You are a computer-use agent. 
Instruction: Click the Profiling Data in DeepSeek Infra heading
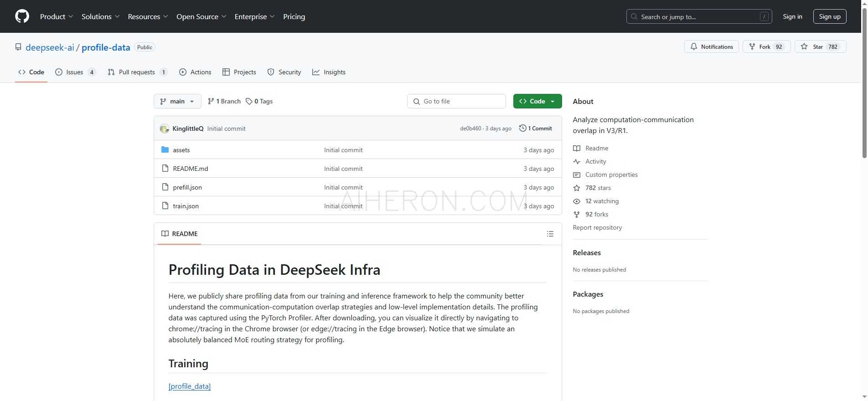coord(274,270)
